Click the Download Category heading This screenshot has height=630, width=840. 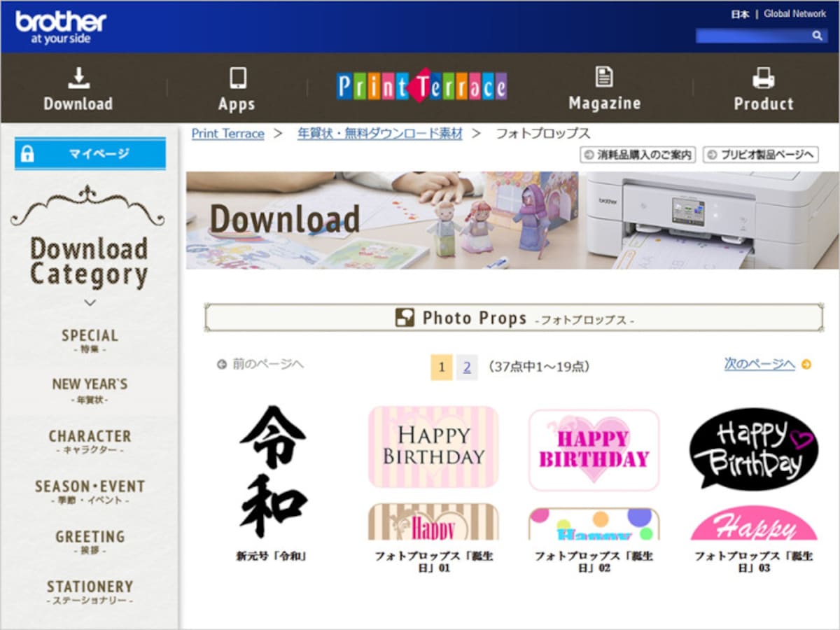pos(90,262)
